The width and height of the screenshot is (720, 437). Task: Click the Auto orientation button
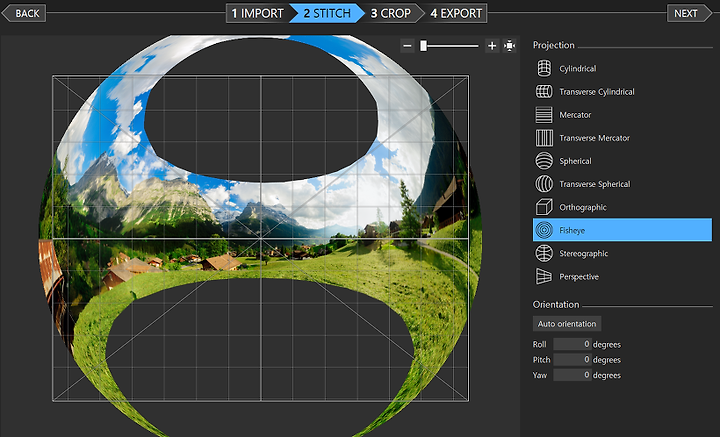[567, 324]
